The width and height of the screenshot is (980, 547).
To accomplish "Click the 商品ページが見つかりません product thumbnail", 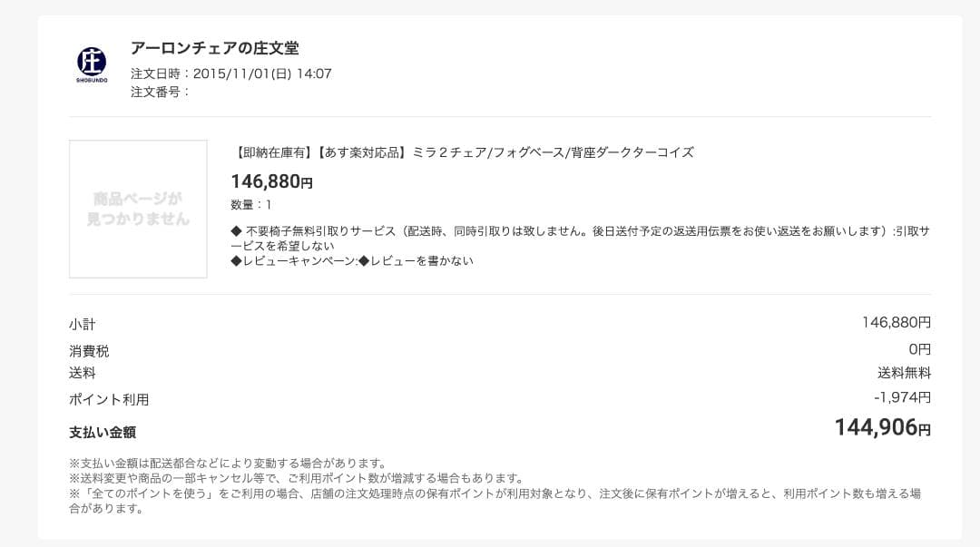I will (x=138, y=209).
